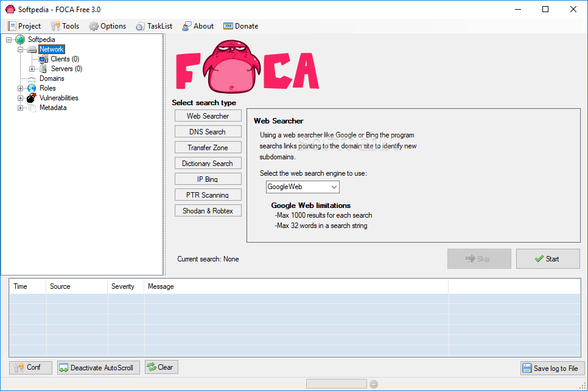Deactivate AutoScroll for the log
This screenshot has height=391, width=588.
pos(99,367)
